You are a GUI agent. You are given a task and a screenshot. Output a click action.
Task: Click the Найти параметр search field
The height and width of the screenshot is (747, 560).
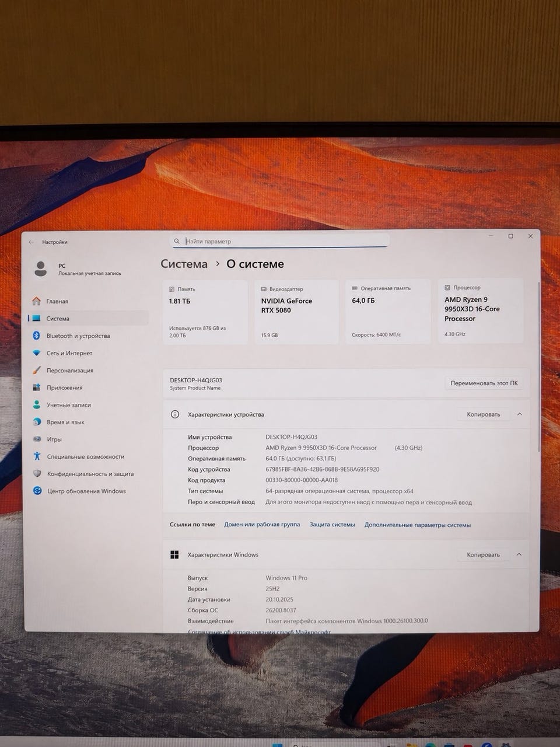point(279,241)
